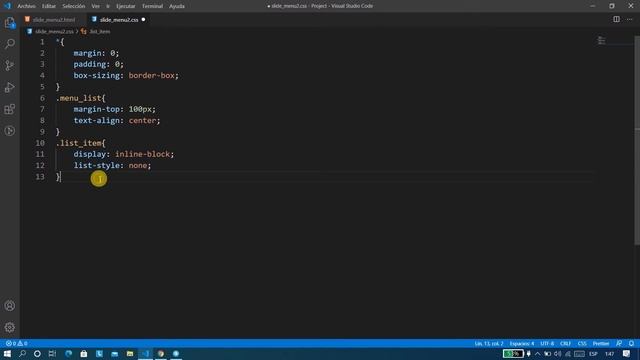Change indentation via Espacios: 4
Image resolution: width=640 pixels, height=360 pixels.
coord(522,343)
